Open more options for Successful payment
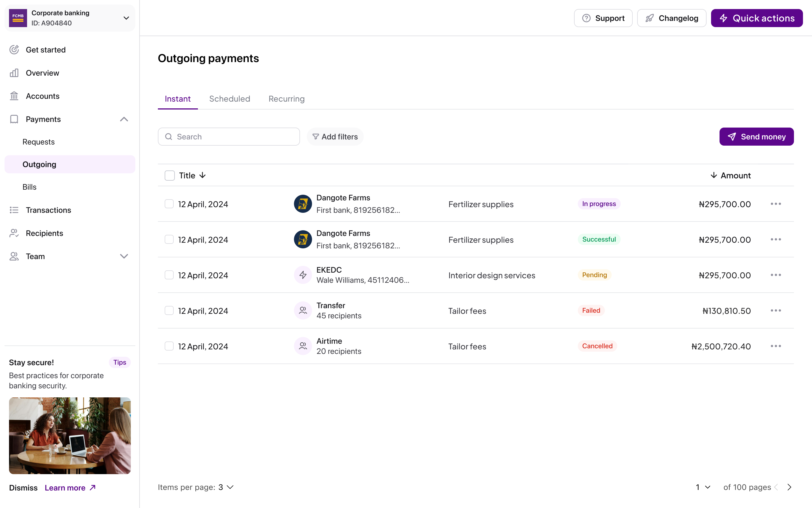This screenshot has height=508, width=812. click(x=776, y=240)
